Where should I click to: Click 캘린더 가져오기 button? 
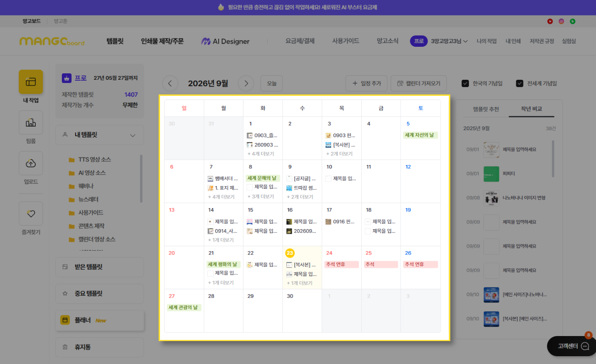point(419,83)
